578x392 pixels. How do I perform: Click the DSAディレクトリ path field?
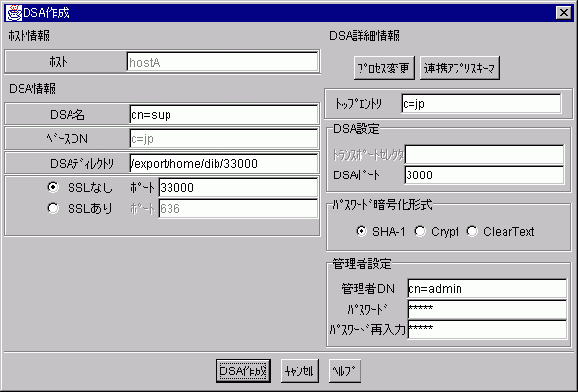[x=224, y=164]
